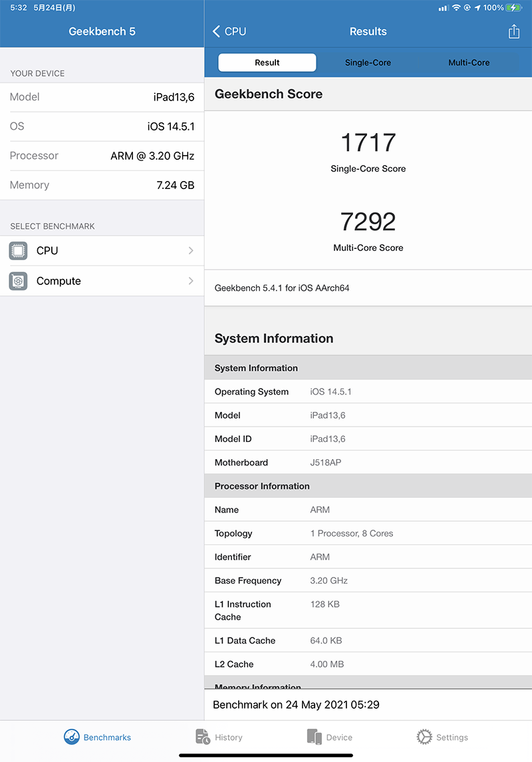Tap the Geekbench Score heading
The height and width of the screenshot is (762, 532).
[x=269, y=94]
